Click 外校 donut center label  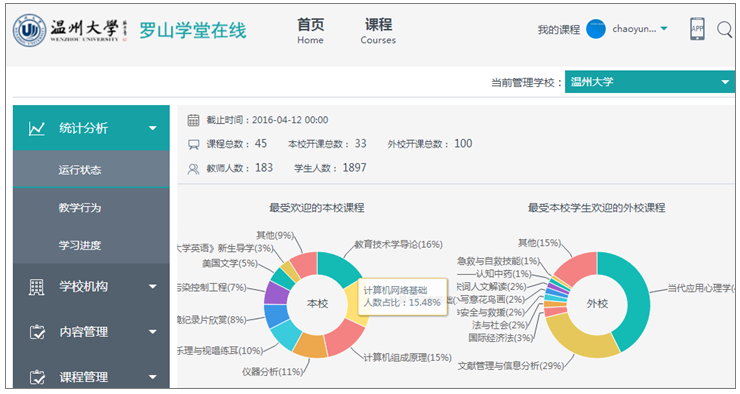(x=597, y=304)
